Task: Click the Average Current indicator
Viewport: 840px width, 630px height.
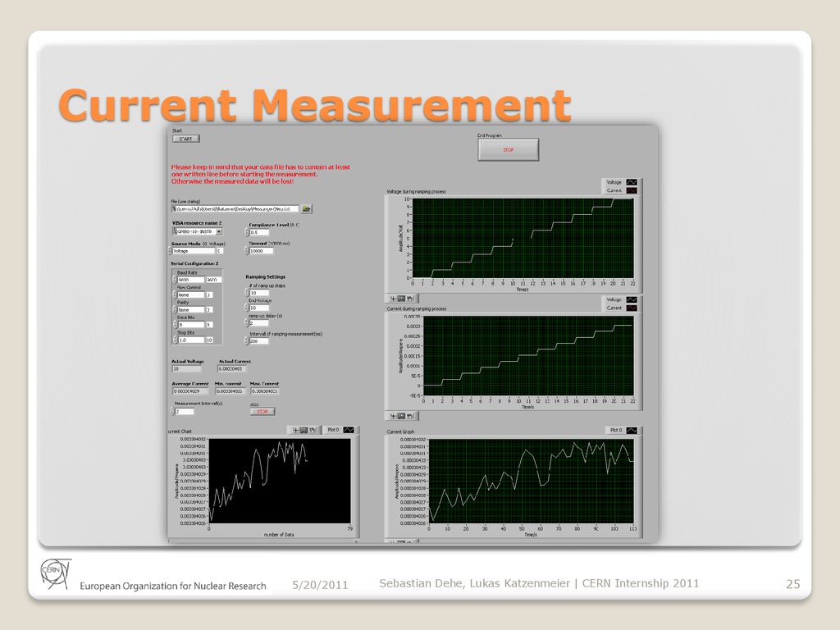Action: pos(190,391)
